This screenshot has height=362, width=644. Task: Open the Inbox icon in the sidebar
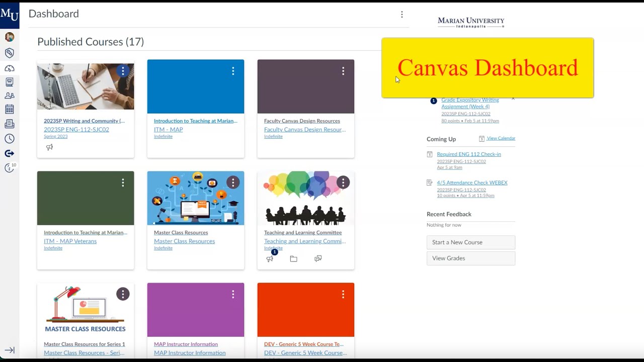9,124
